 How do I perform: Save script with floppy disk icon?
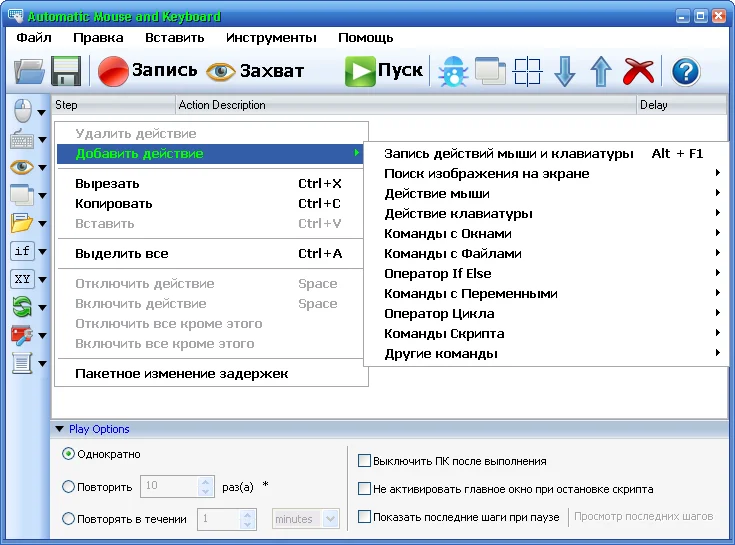click(66, 71)
